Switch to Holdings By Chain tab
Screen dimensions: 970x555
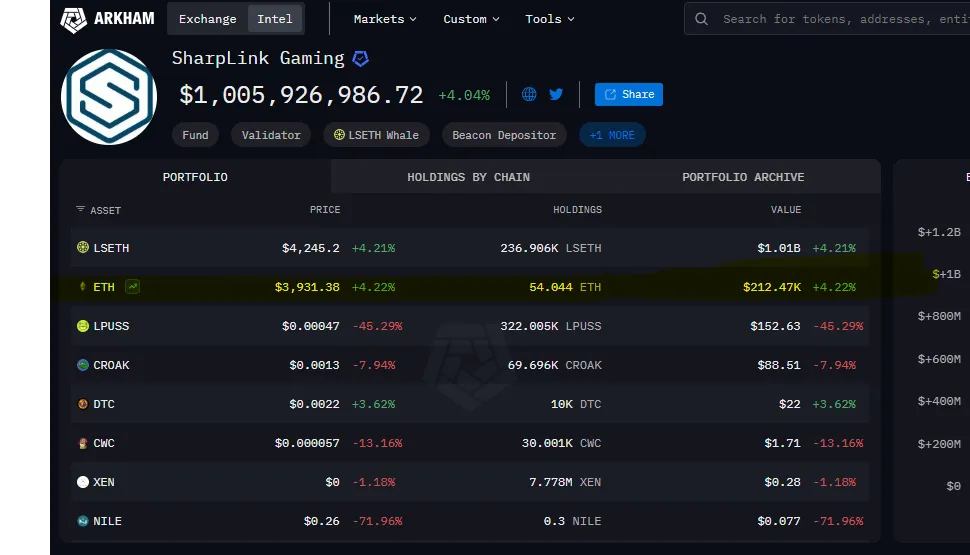(x=468, y=177)
